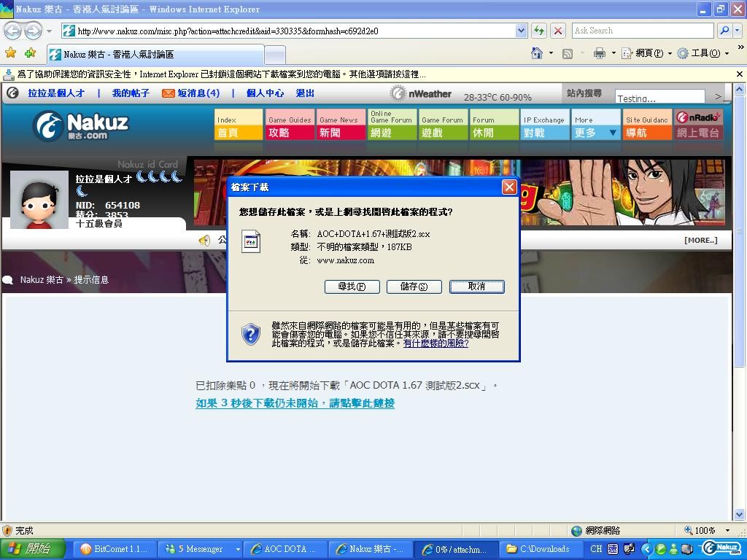The width and height of the screenshot is (747, 560).
Task: Click the [MORE..] announcements link
Action: tap(700, 240)
